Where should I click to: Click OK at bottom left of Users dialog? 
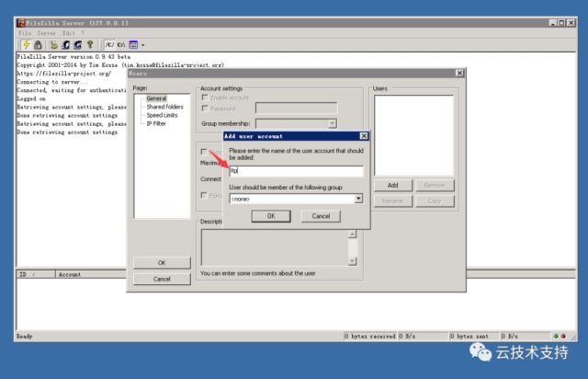pyautogui.click(x=162, y=263)
